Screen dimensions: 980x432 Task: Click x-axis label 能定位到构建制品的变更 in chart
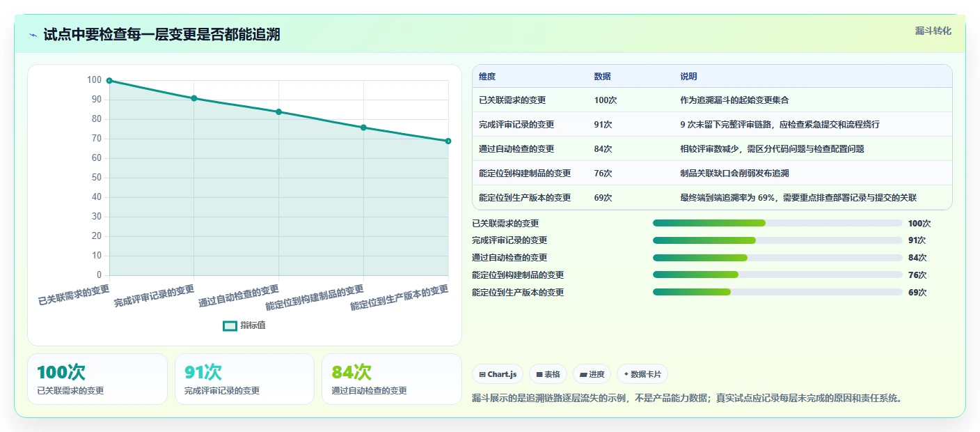click(315, 298)
